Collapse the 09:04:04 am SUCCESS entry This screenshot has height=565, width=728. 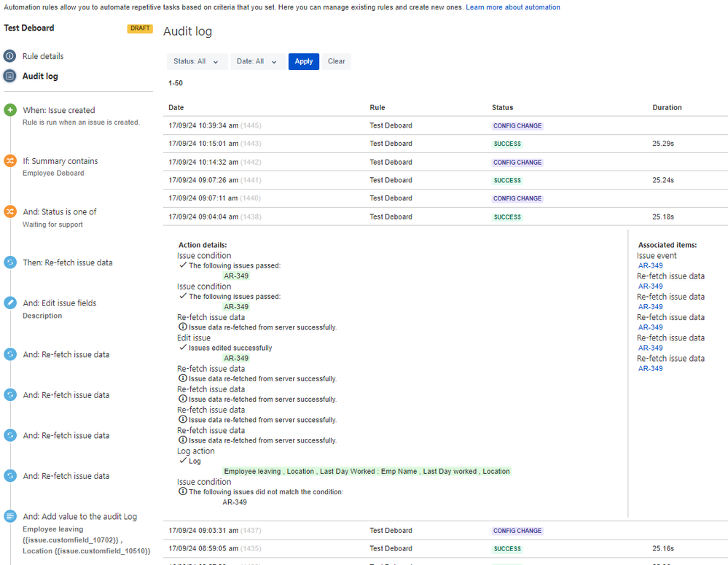(445, 217)
